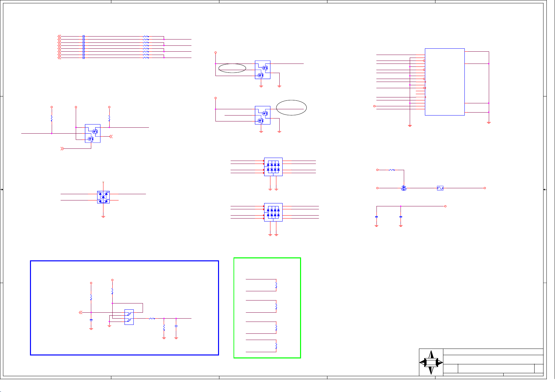Screen dimensions: 555x392
Task: Select the small ellipse annotation near upper MOSFET box
Action: tap(232, 68)
